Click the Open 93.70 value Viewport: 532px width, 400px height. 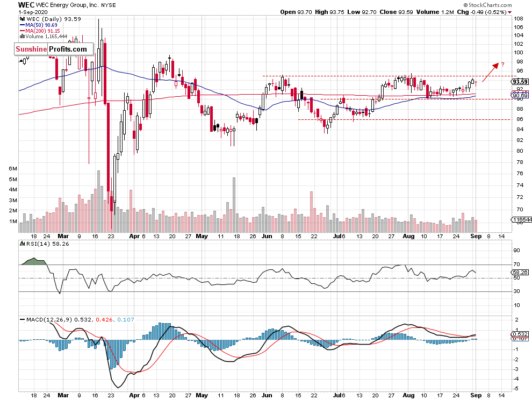point(296,12)
